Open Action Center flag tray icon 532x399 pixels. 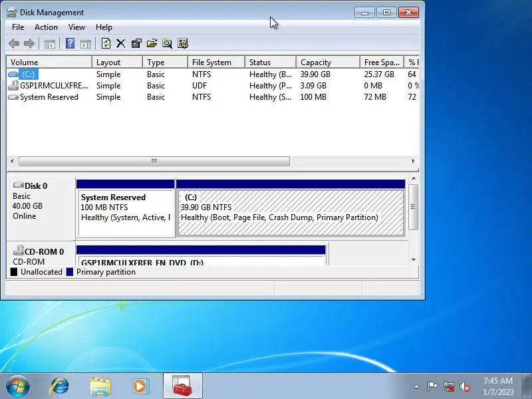pyautogui.click(x=432, y=386)
